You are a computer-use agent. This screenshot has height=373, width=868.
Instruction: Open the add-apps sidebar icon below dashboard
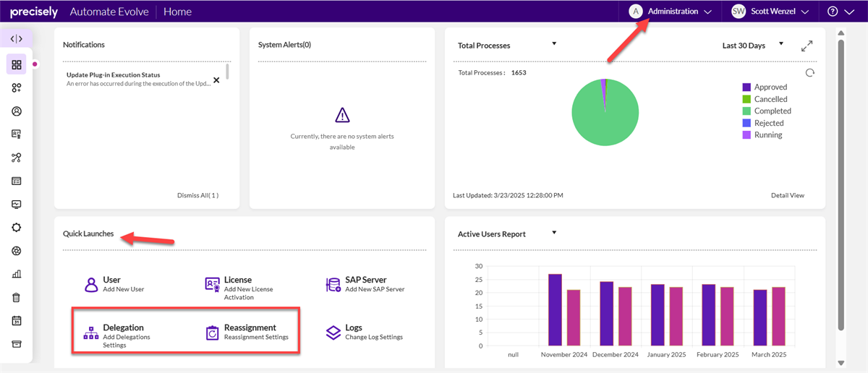[x=16, y=87]
